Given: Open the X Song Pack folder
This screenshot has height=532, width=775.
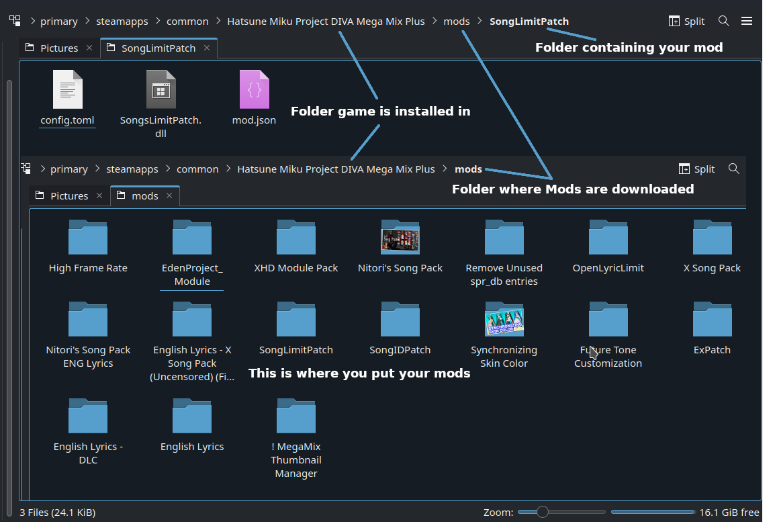Looking at the screenshot, I should (x=713, y=237).
